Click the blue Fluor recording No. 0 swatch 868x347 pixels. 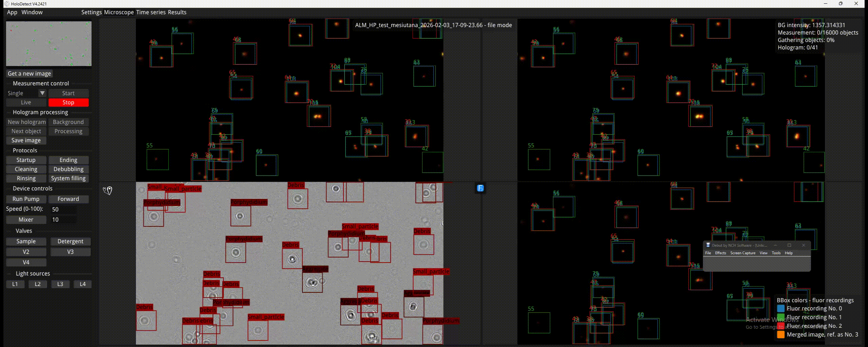click(781, 309)
